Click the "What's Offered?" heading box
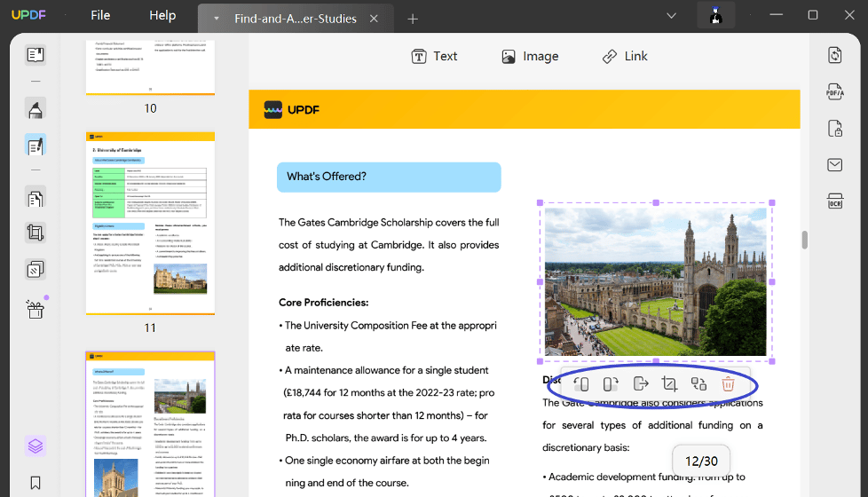868x497 pixels. (x=389, y=177)
